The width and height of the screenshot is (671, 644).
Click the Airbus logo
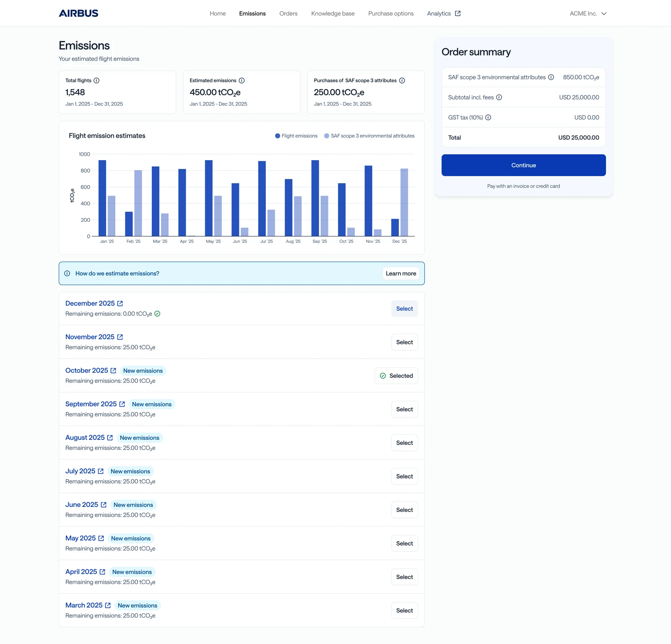[x=78, y=13]
